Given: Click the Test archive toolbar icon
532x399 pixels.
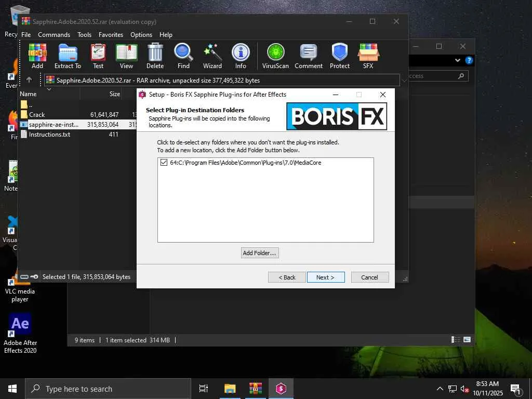Looking at the screenshot, I should pos(98,56).
